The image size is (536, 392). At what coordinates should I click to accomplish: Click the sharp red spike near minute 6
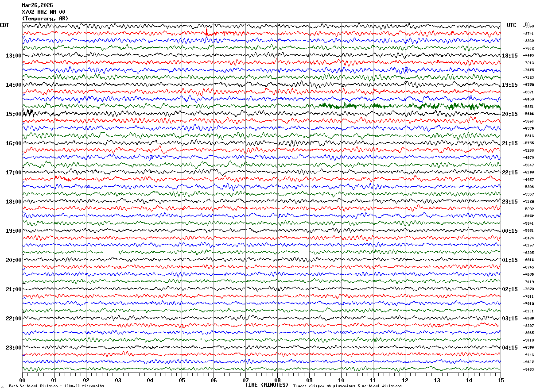coord(206,32)
